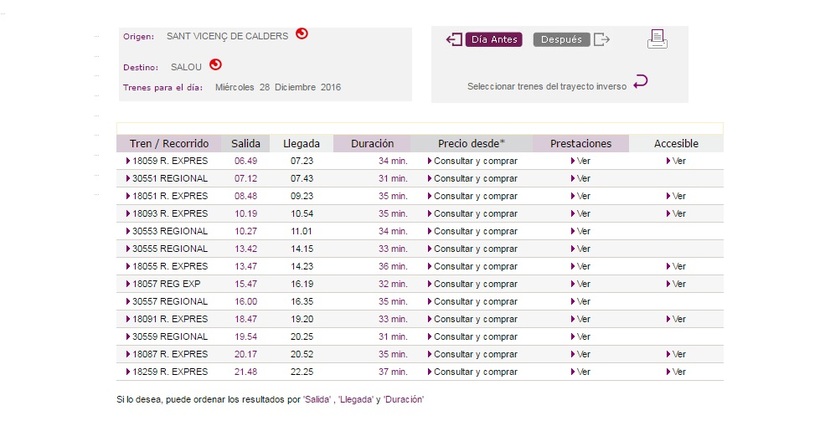Click the station info icon beside Sant Vicenç de Calders
820x426 pixels.
pos(301,34)
